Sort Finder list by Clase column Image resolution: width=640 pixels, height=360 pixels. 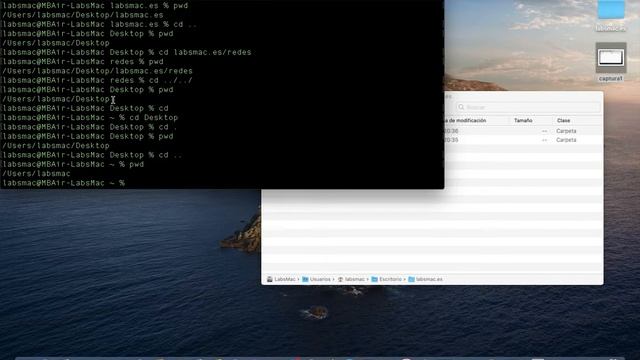(x=563, y=120)
